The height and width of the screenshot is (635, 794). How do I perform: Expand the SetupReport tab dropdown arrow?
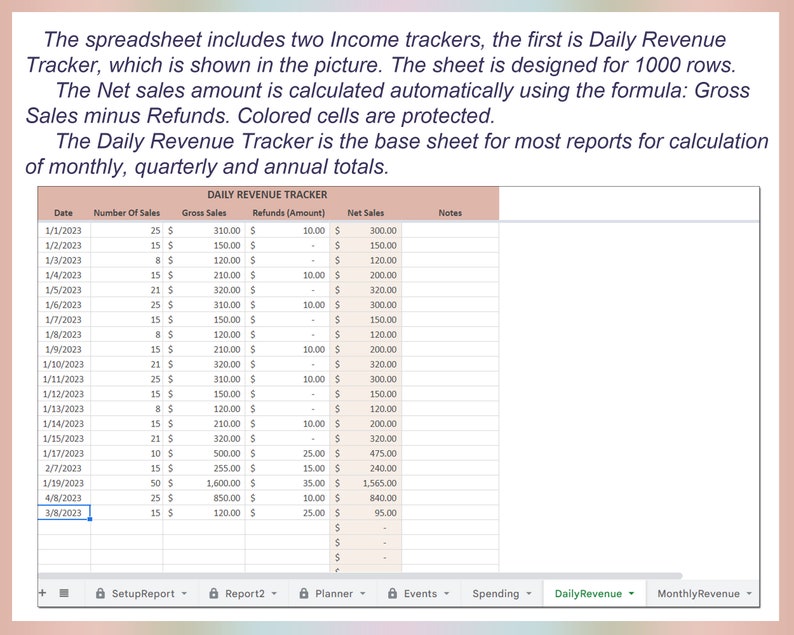(x=184, y=593)
